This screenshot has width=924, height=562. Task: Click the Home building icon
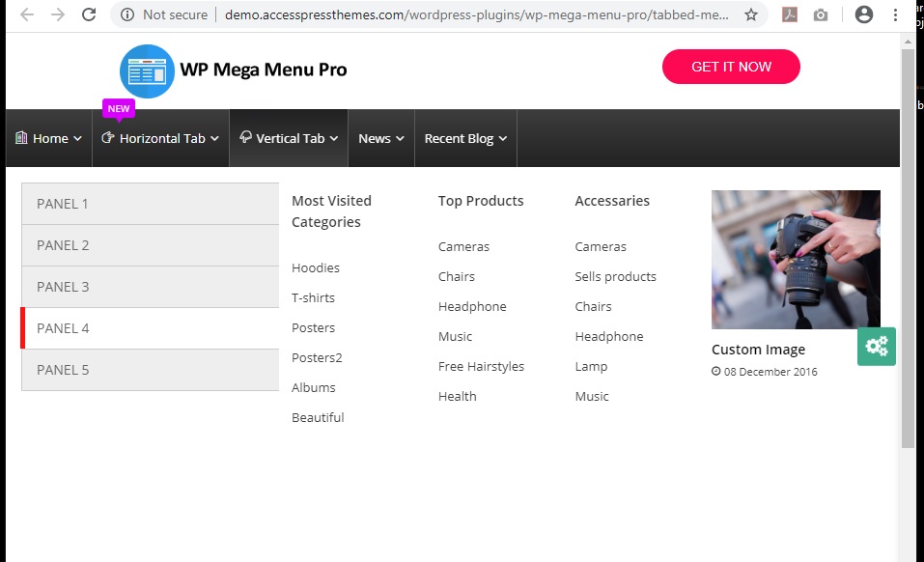(21, 138)
